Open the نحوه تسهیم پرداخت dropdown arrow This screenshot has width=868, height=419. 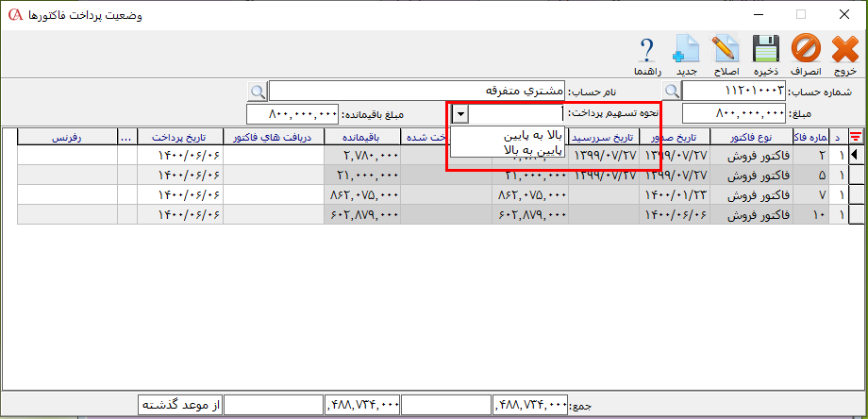[x=459, y=114]
